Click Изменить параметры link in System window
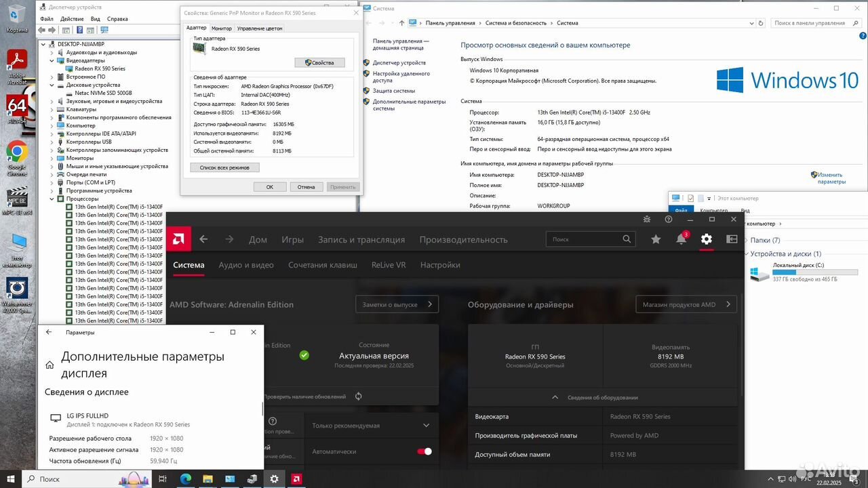 pos(831,178)
